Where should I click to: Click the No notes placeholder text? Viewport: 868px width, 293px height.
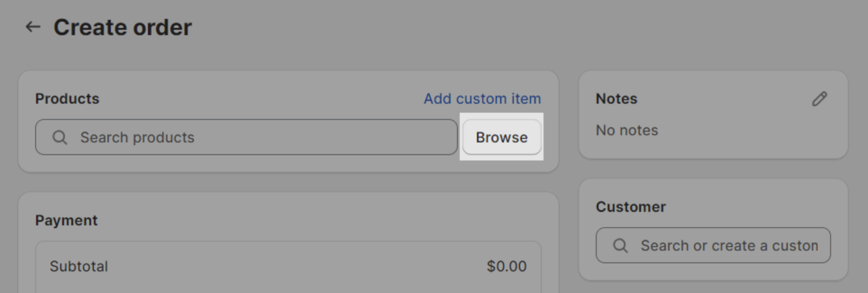click(627, 130)
